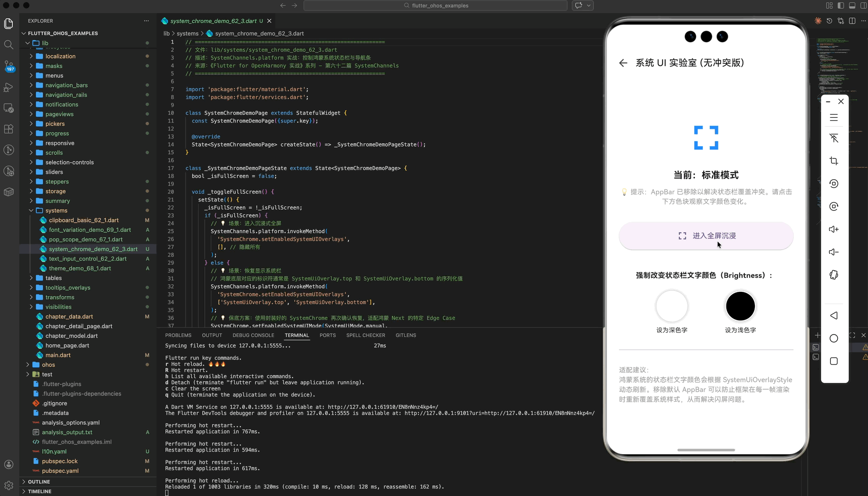Collapse the systems folder

click(56, 210)
